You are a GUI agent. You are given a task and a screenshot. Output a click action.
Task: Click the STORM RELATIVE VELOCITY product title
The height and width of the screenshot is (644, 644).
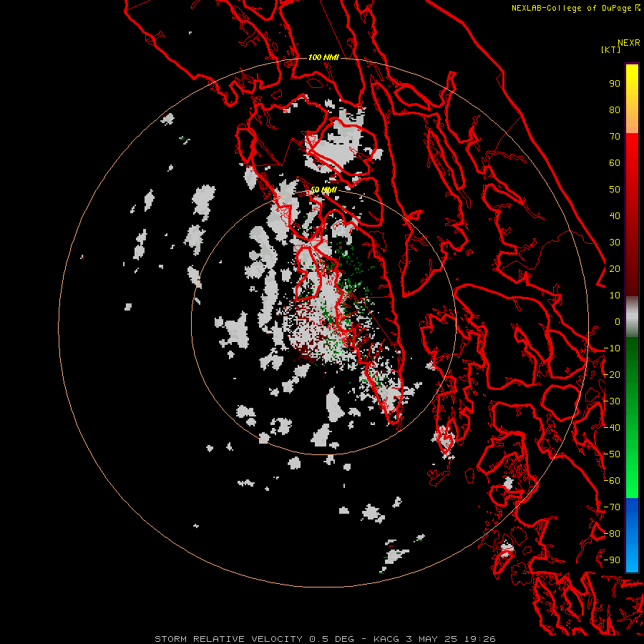click(x=229, y=639)
